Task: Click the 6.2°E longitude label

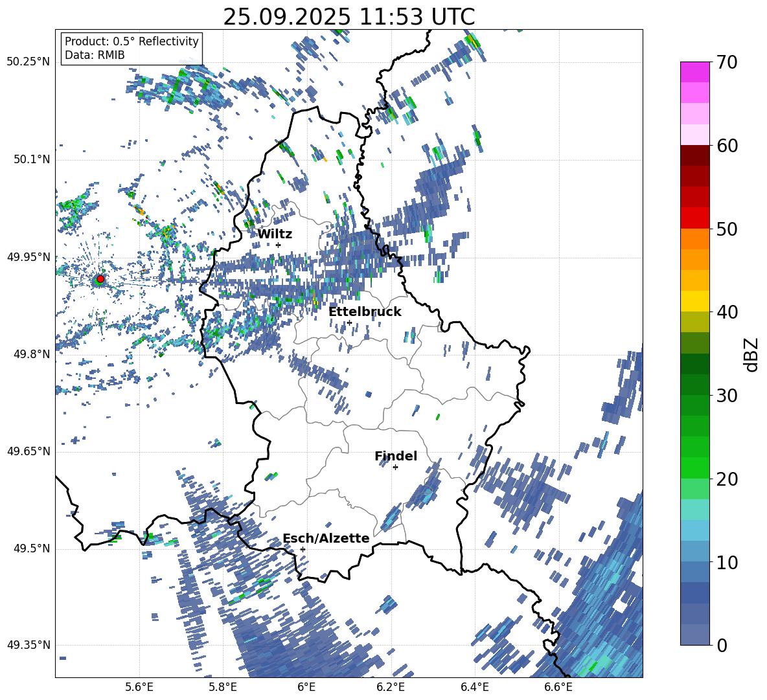Action: pyautogui.click(x=391, y=687)
